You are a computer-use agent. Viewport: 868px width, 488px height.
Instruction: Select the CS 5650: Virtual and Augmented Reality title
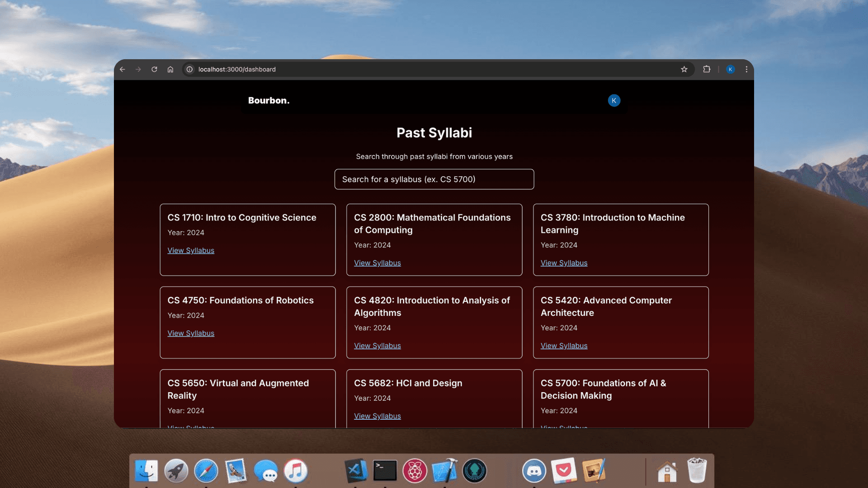click(238, 389)
